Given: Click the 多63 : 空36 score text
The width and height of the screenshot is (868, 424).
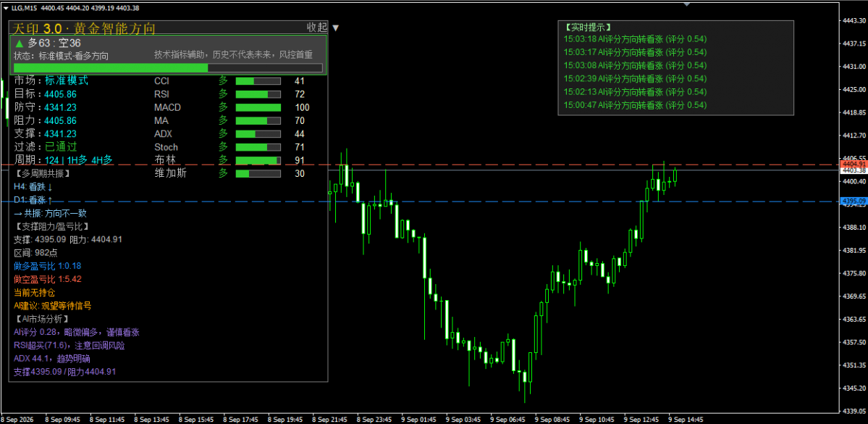Looking at the screenshot, I should pyautogui.click(x=54, y=43).
